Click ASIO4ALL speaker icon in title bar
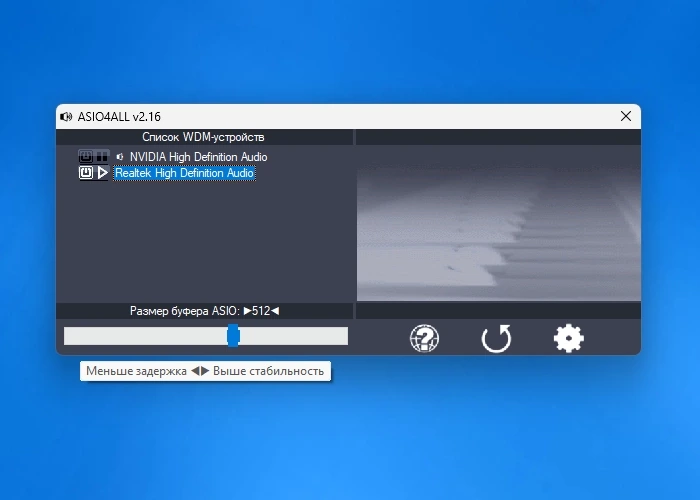 [66, 117]
